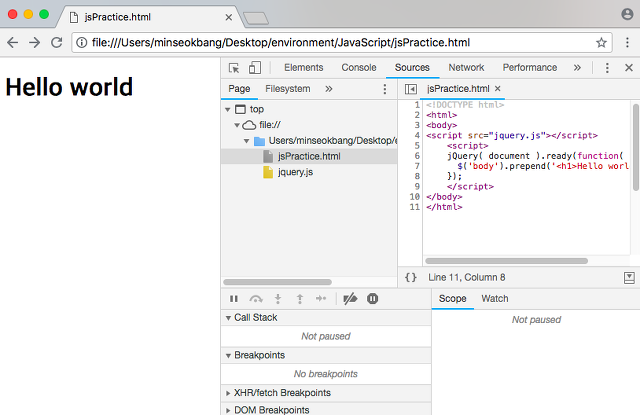Open the navigator pane options menu
Viewport: 640px width, 415px height.
coord(384,89)
